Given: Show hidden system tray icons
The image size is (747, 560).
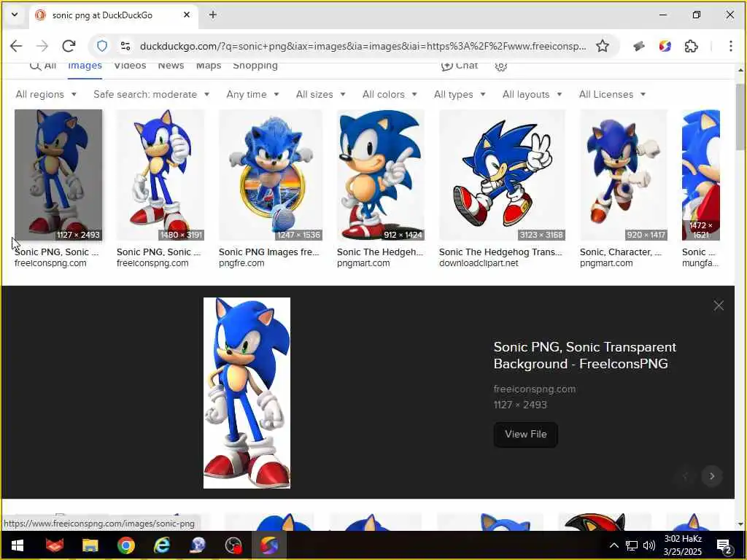Looking at the screenshot, I should [x=614, y=545].
